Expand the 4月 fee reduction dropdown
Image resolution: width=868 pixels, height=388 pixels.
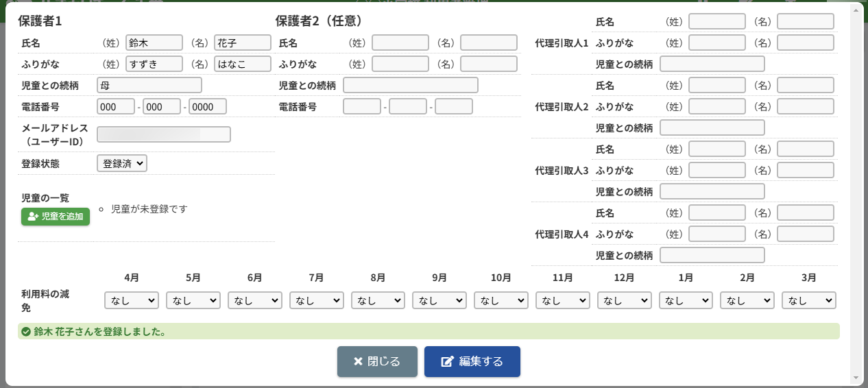[x=132, y=300]
